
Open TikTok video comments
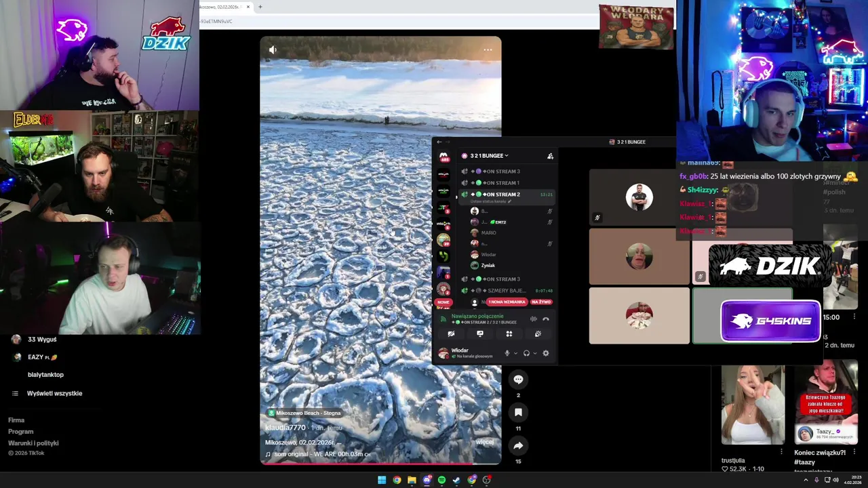click(x=518, y=380)
